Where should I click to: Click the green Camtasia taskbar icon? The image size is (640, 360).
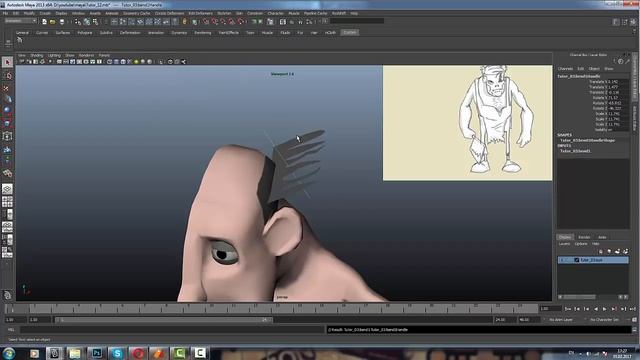point(179,353)
